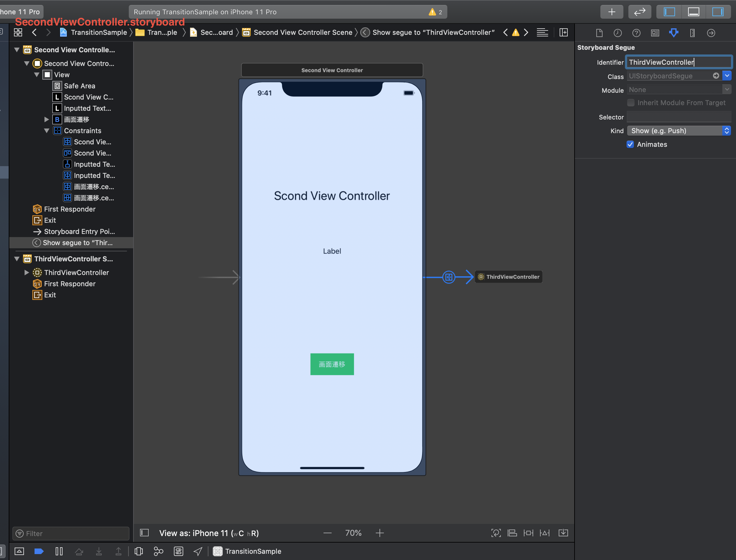Image resolution: width=736 pixels, height=560 pixels.
Task: Click the pause execution debug icon
Action: coord(59,551)
